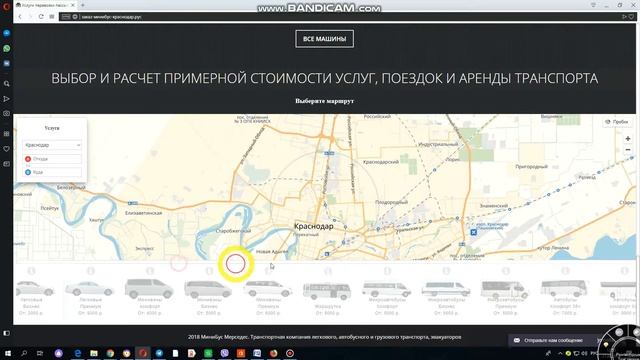This screenshot has height=360, width=640.
Task: Open info icon above Микроавтобусы Бизнес
Action: (446, 271)
